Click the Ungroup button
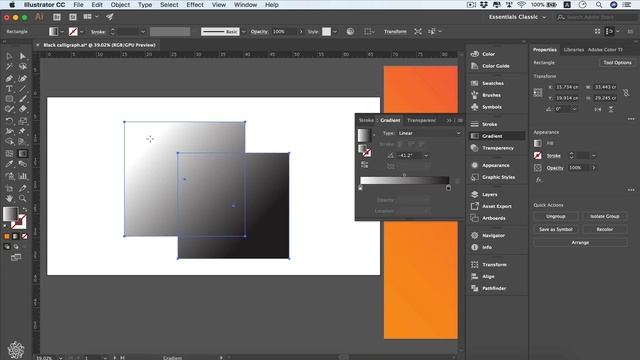 (x=556, y=216)
